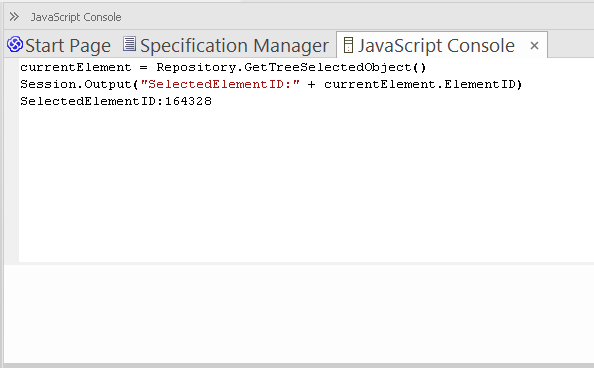Click the gray left gutter margin
Image resolution: width=594 pixels, height=368 pixels.
click(11, 160)
